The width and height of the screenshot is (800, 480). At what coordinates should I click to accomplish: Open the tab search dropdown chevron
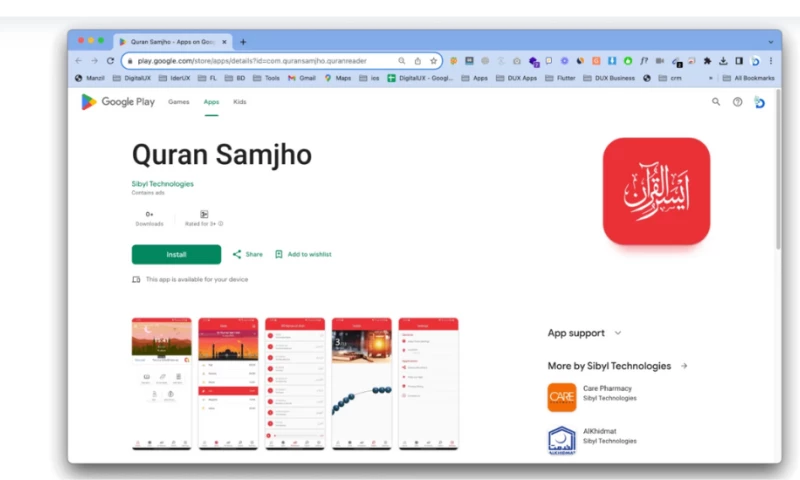click(x=770, y=42)
